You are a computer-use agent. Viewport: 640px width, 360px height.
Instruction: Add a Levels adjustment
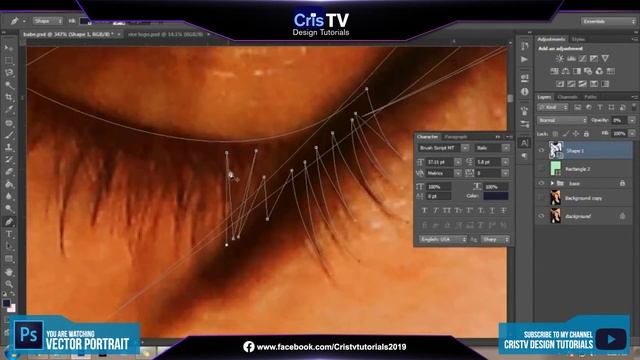pos(571,59)
